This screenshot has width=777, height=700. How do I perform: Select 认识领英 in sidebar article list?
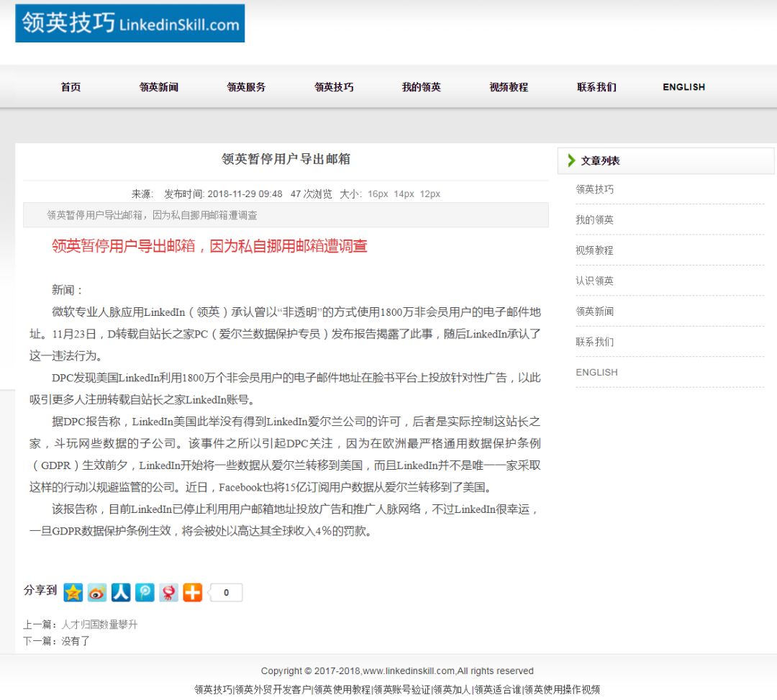click(x=595, y=281)
